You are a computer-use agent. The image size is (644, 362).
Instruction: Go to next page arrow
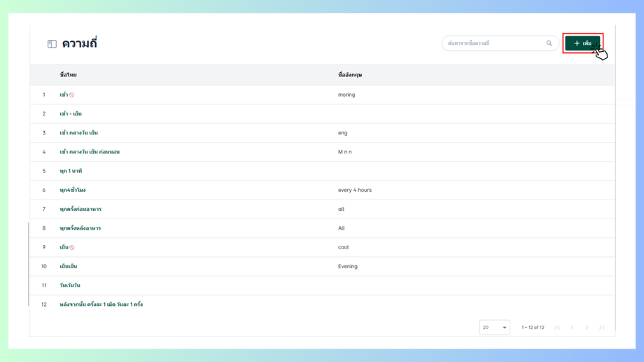click(x=587, y=328)
